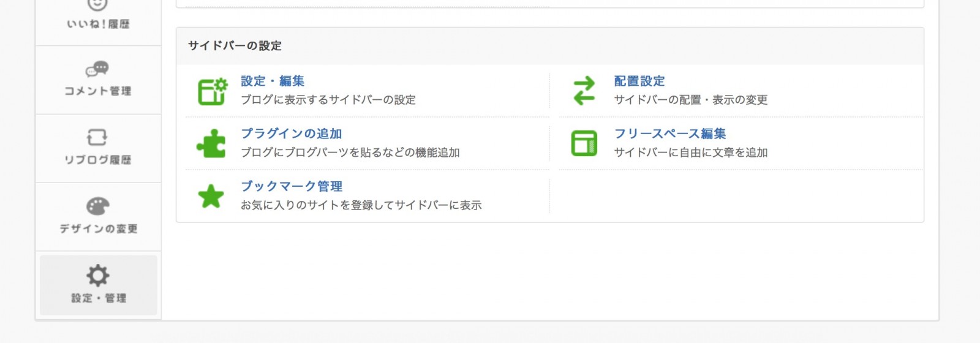Select the コメント管理 sidebar menu label
Image resolution: width=980 pixels, height=343 pixels.
point(98,91)
